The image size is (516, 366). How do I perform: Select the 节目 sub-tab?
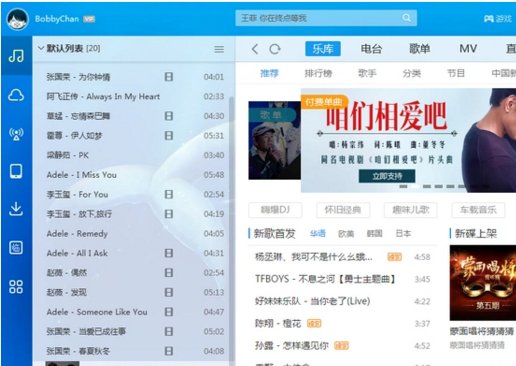coord(456,73)
